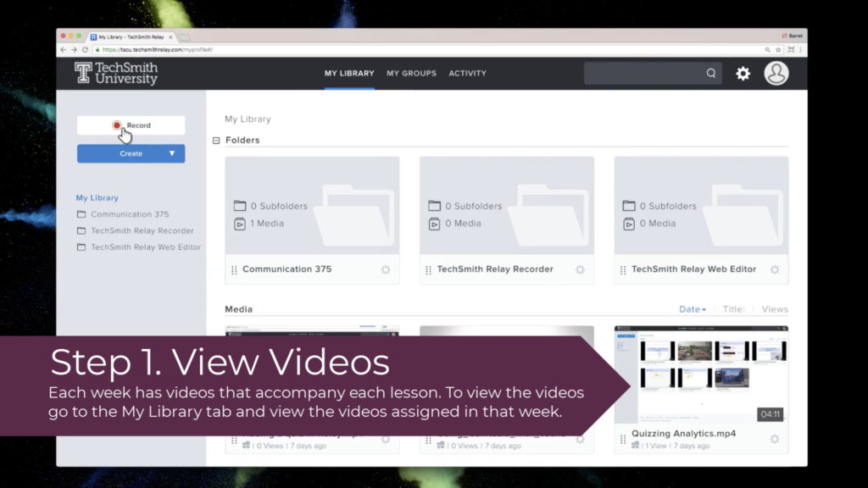Open the TechSmith Relay Recorder folder card
Image resolution: width=868 pixels, height=488 pixels.
(507, 220)
